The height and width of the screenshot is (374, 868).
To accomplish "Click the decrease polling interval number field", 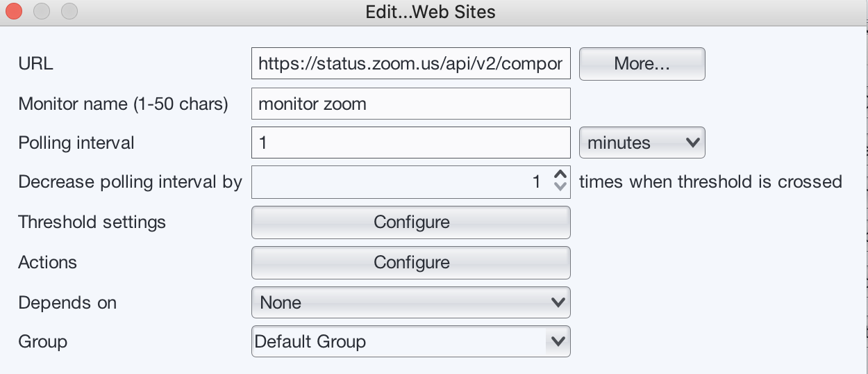I will 399,182.
